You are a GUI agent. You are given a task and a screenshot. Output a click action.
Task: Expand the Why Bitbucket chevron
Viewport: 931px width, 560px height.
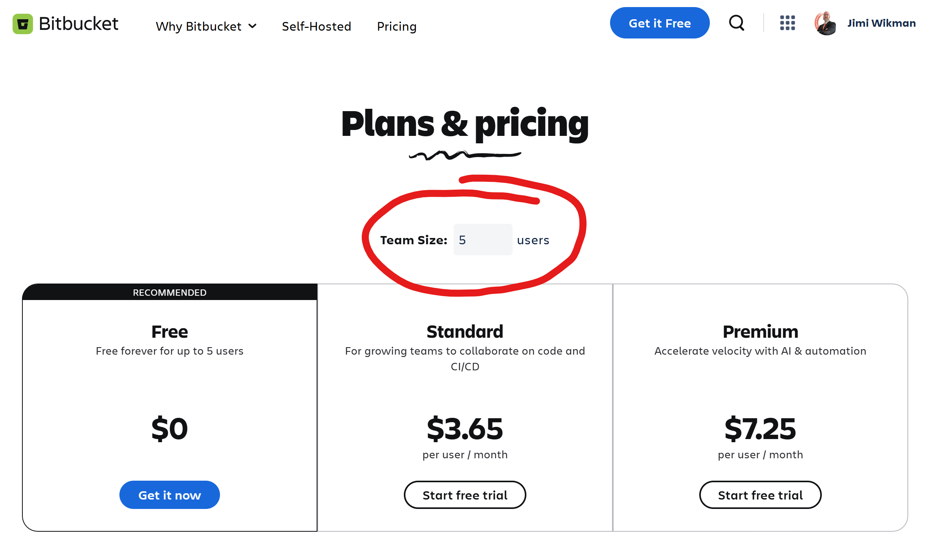pos(253,26)
